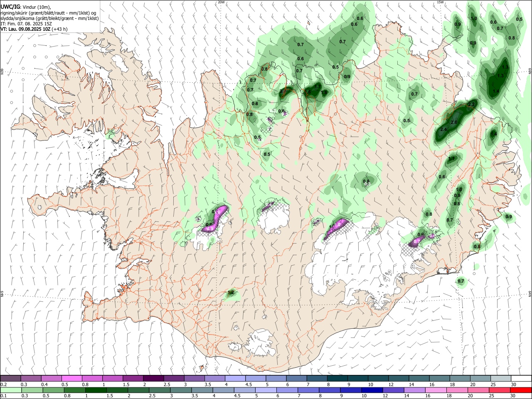The height and width of the screenshot is (399, 532).
Task: Click the '15W' longitude label
Action: (440, 2)
